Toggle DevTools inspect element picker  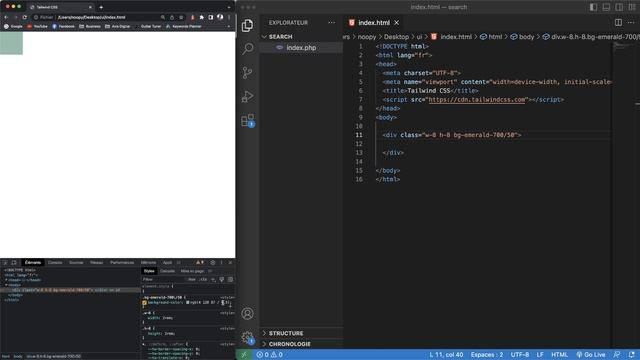[x=5, y=262]
